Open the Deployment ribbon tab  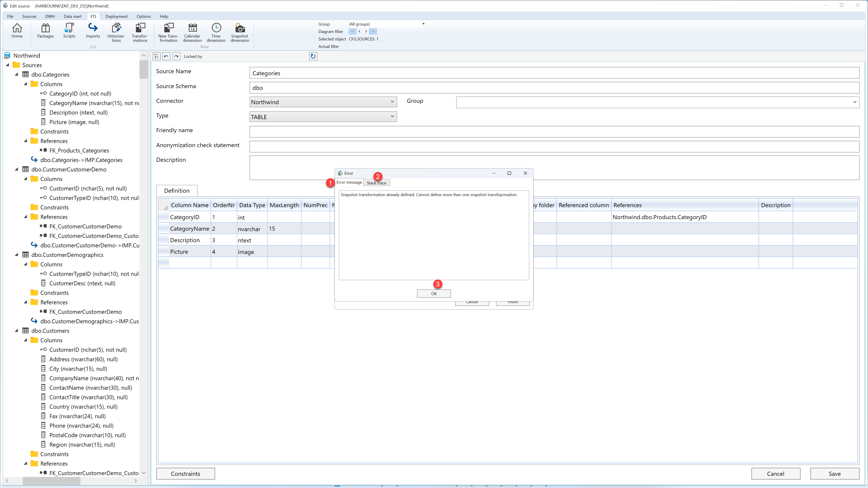coord(116,16)
